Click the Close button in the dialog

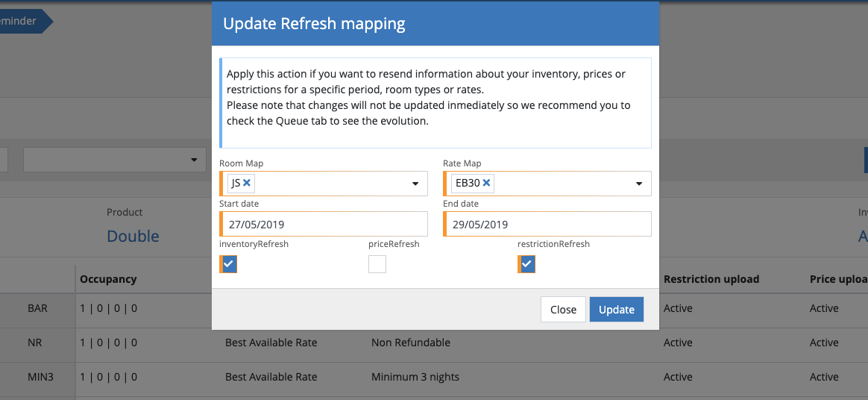563,310
